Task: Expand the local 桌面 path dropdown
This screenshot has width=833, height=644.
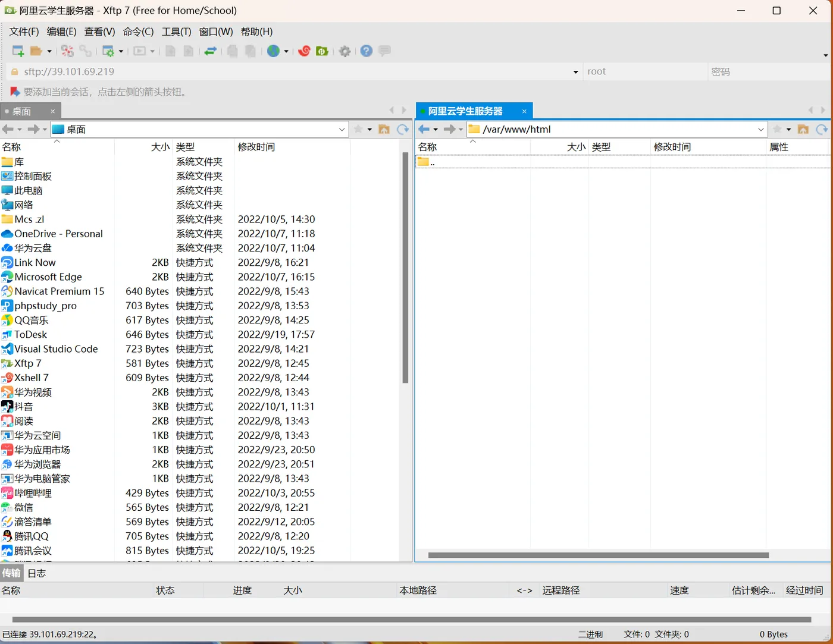Action: (x=342, y=129)
